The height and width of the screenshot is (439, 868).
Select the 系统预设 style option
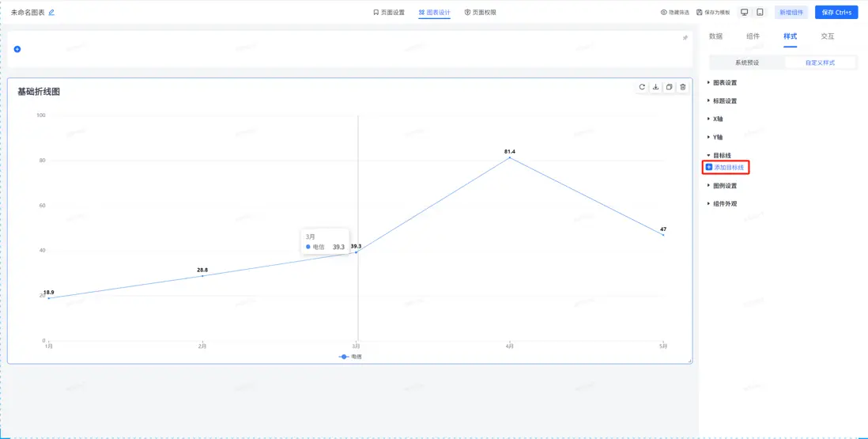click(x=746, y=62)
